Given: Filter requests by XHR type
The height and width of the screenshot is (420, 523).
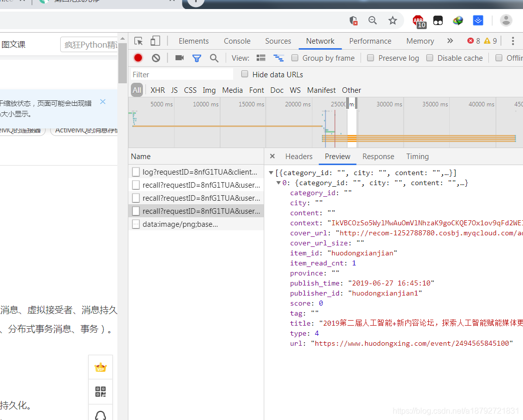Looking at the screenshot, I should [x=157, y=90].
